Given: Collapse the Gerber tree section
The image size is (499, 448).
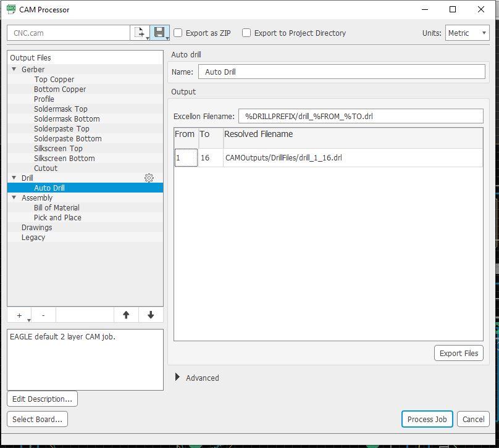Looking at the screenshot, I should 14,69.
